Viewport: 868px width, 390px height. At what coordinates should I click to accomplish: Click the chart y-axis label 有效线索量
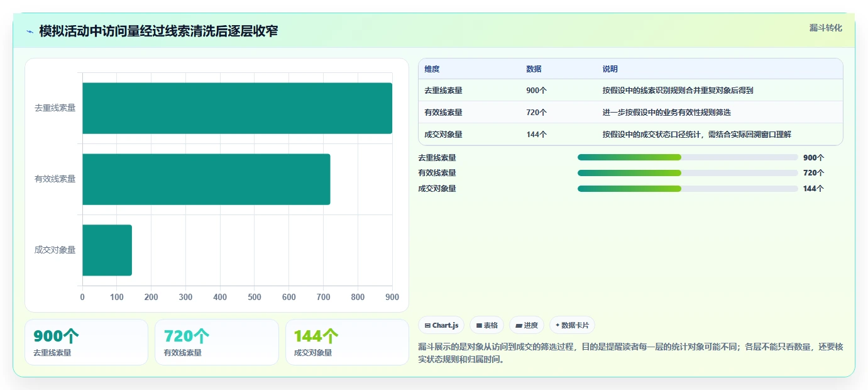pos(55,179)
